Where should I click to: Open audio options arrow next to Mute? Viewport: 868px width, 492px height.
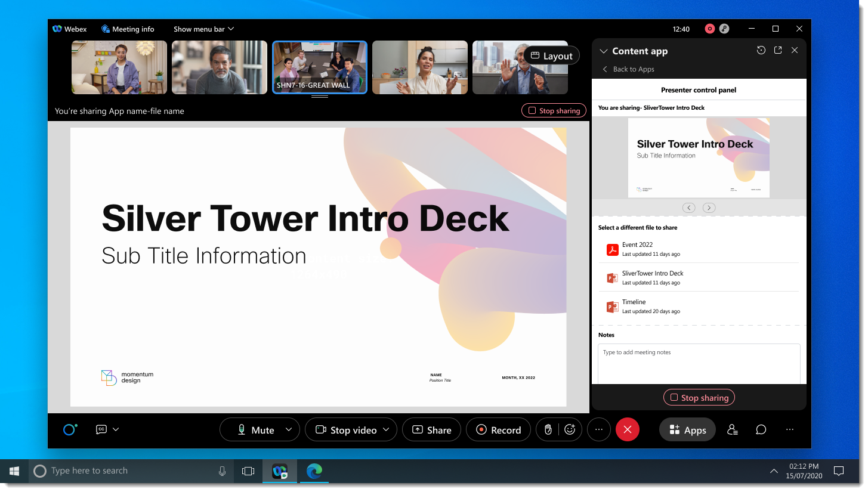click(x=289, y=429)
